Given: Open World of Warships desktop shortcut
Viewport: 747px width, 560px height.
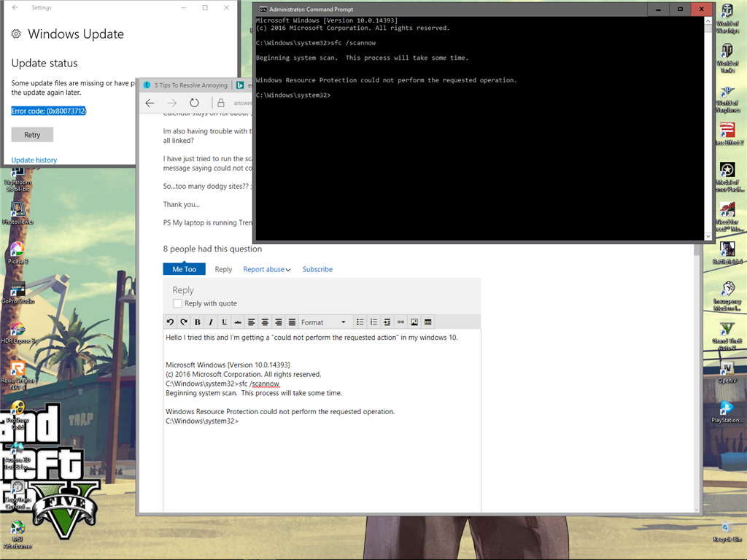Looking at the screenshot, I should coord(727,19).
